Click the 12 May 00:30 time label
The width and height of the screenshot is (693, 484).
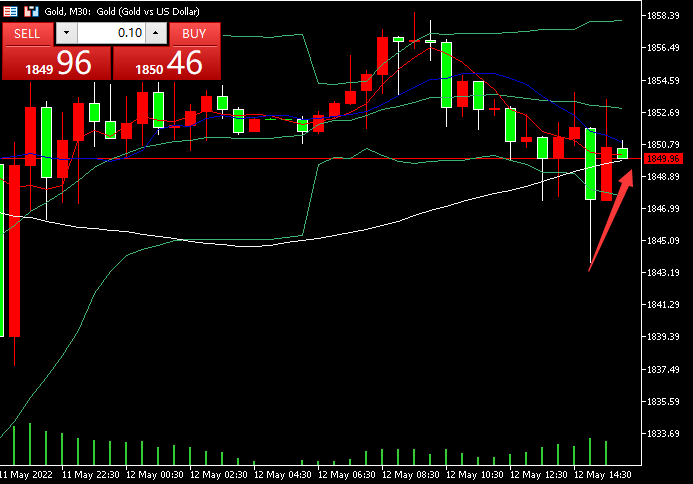point(155,475)
